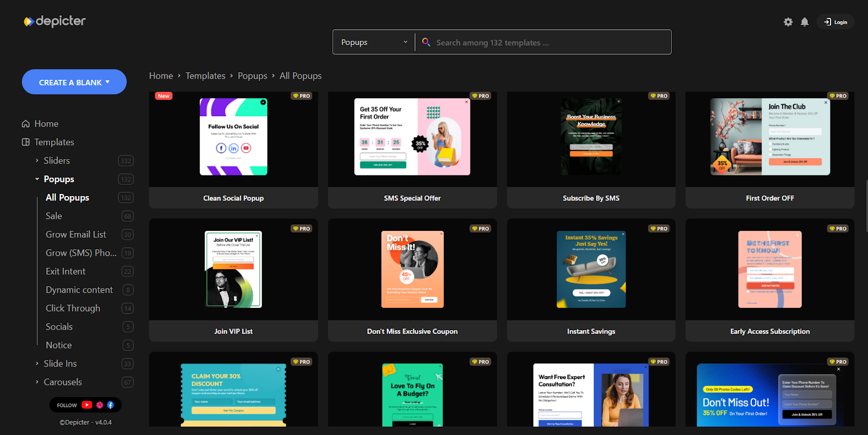Open Join VIP List template thumbnail
868x435 pixels.
coord(233,269)
